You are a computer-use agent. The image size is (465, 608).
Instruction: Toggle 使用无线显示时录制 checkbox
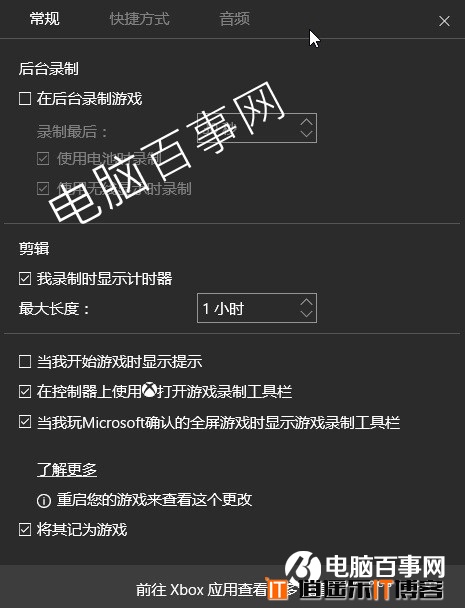tap(43, 189)
